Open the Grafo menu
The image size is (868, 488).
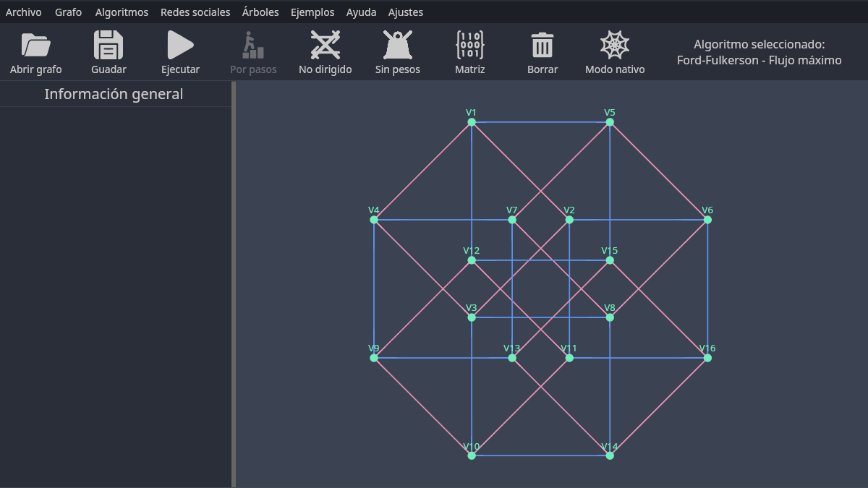[68, 12]
